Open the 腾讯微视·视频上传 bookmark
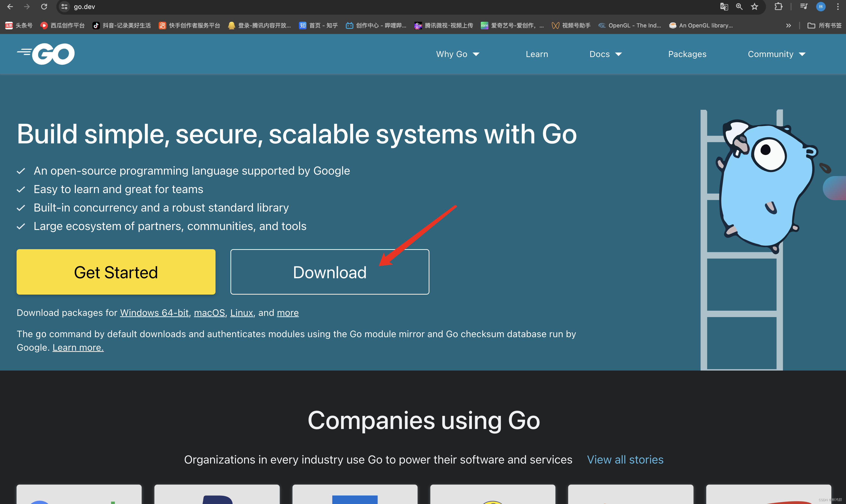846x504 pixels. 444,26
